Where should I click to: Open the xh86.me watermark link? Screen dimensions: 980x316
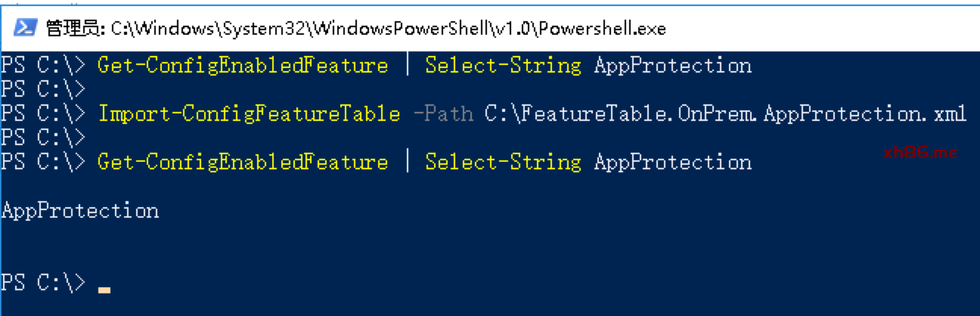(920, 152)
